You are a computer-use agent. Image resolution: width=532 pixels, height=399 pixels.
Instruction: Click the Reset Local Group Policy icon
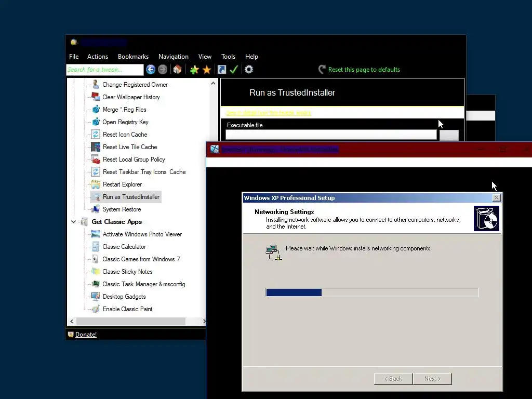96,159
